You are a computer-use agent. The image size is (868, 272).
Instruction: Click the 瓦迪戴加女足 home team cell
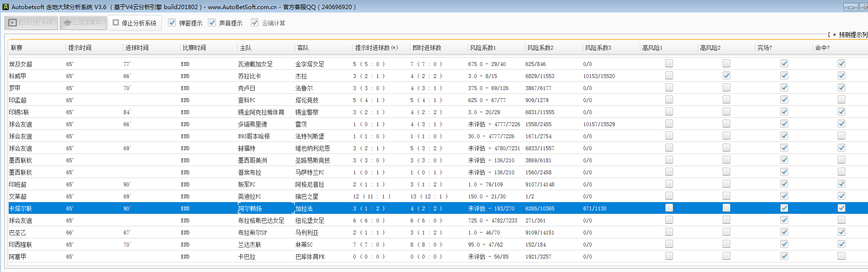pyautogui.click(x=255, y=64)
